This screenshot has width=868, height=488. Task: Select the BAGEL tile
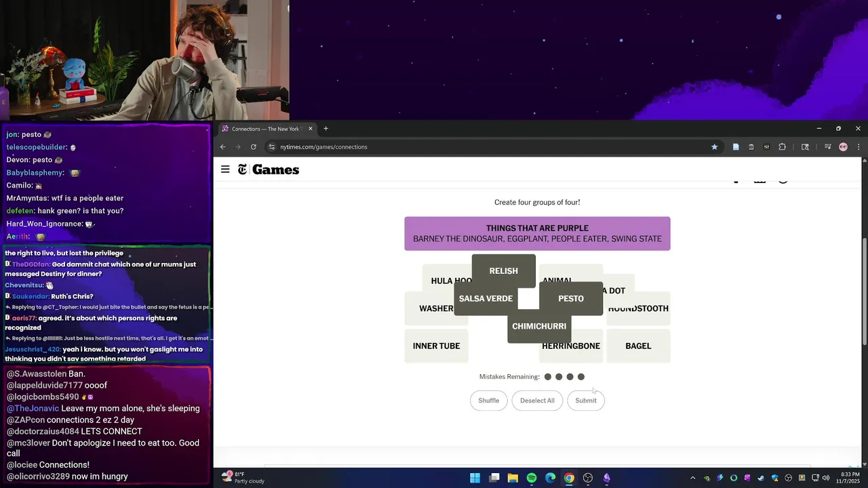[638, 346]
